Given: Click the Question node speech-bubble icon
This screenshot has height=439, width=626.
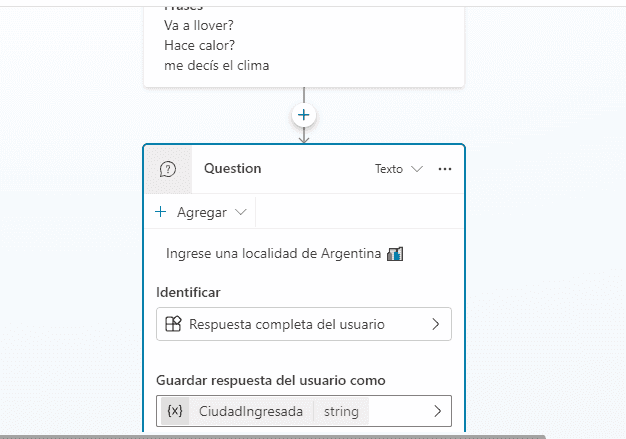Looking at the screenshot, I should point(168,169).
